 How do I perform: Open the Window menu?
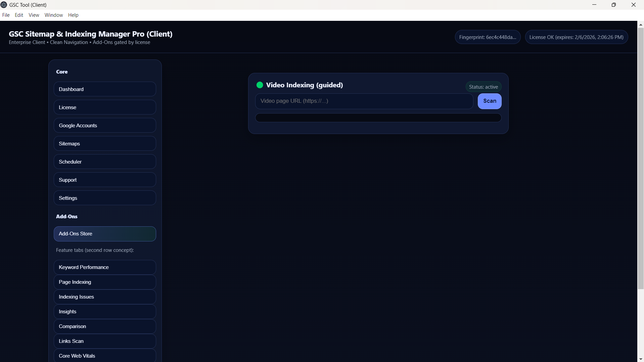click(x=53, y=15)
